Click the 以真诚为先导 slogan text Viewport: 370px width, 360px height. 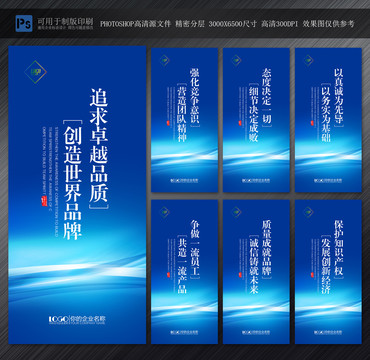coord(339,97)
